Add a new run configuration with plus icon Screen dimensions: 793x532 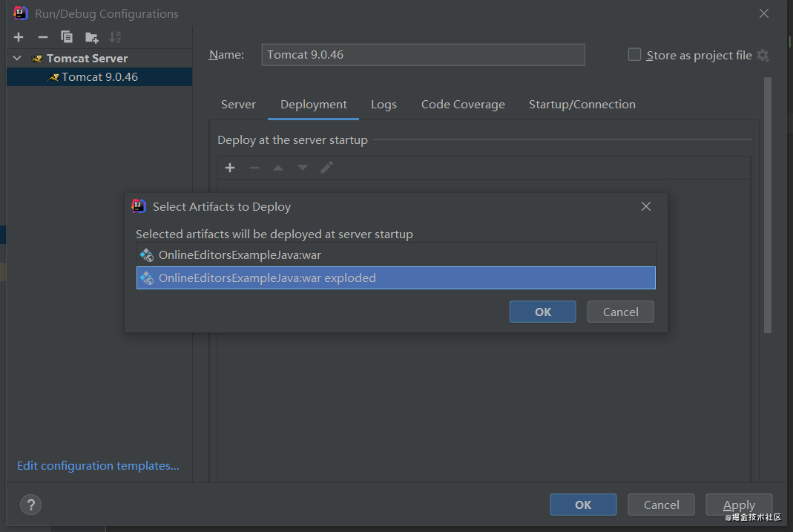[x=19, y=37]
